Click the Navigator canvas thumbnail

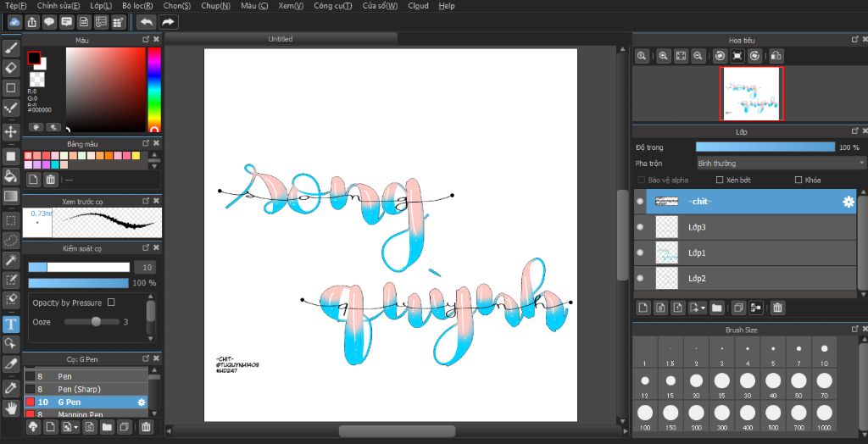(x=751, y=93)
